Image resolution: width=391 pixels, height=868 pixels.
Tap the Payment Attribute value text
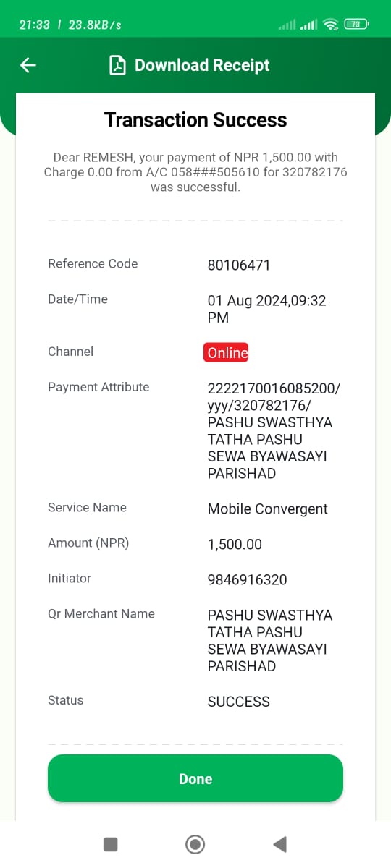click(274, 431)
